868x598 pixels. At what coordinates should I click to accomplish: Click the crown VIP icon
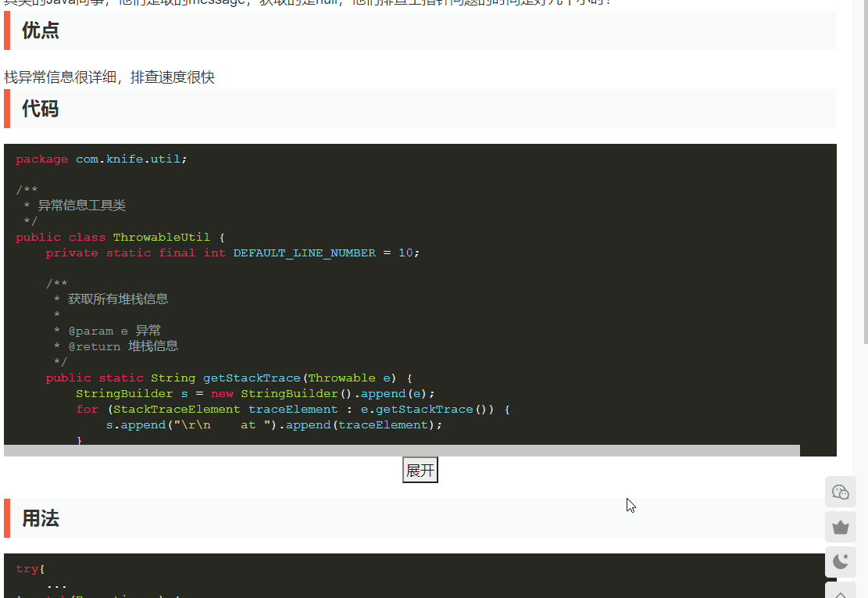pyautogui.click(x=841, y=527)
